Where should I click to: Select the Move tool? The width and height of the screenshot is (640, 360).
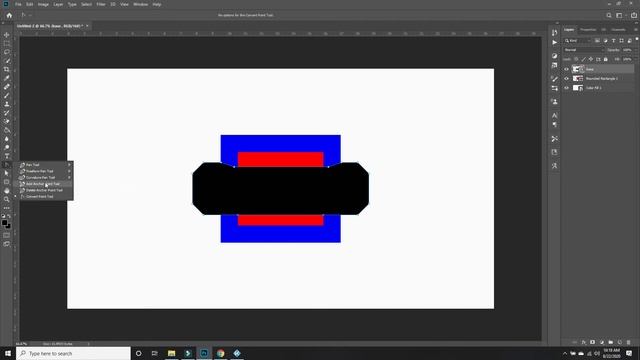pos(7,35)
